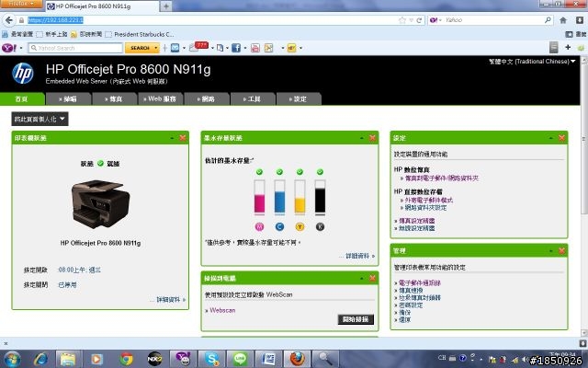
Task: Click the YouTube icon in the Yahoo toolbar
Action: click(255, 48)
